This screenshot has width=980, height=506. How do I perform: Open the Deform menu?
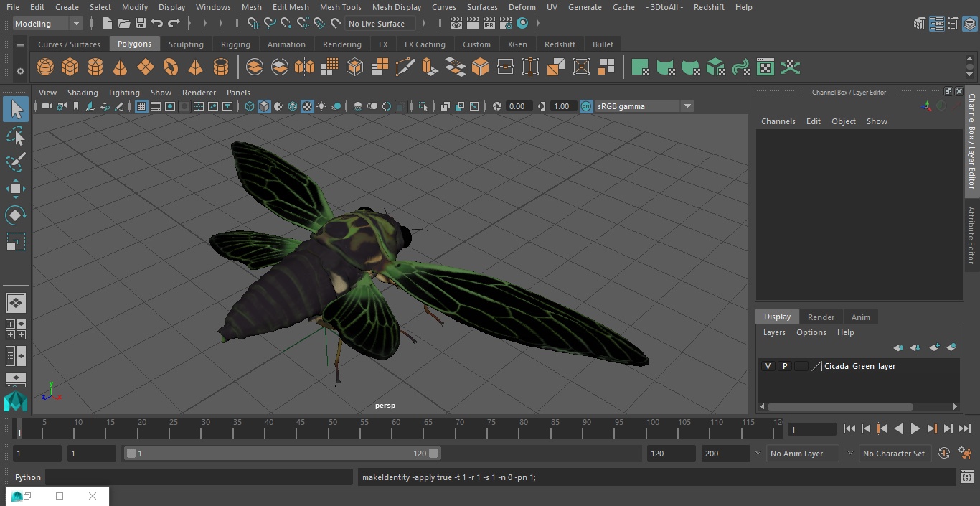tap(522, 7)
